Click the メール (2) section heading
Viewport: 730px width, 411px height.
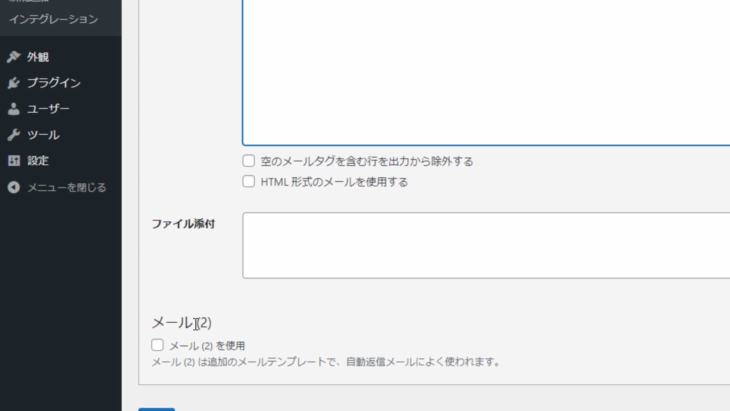[x=182, y=323]
